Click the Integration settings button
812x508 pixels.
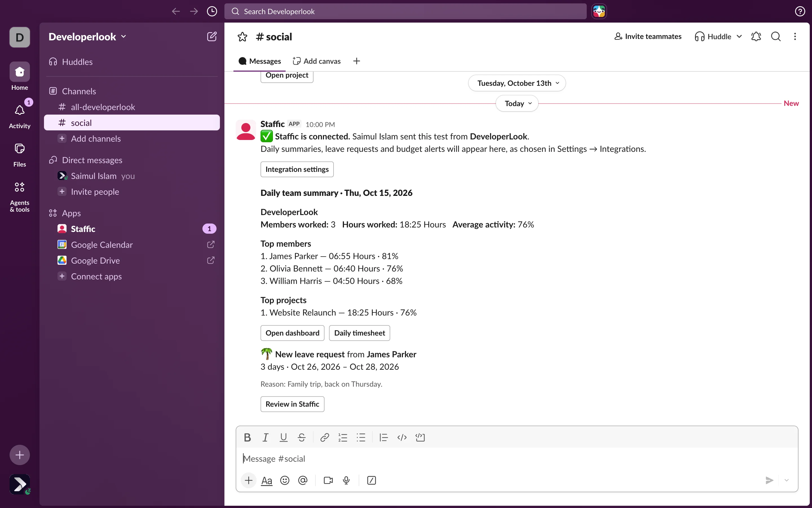coord(297,169)
